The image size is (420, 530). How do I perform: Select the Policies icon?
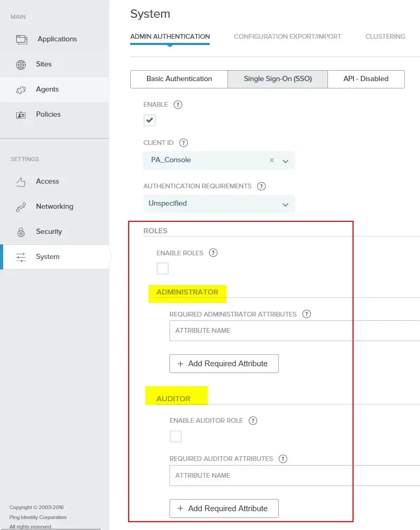[20, 114]
